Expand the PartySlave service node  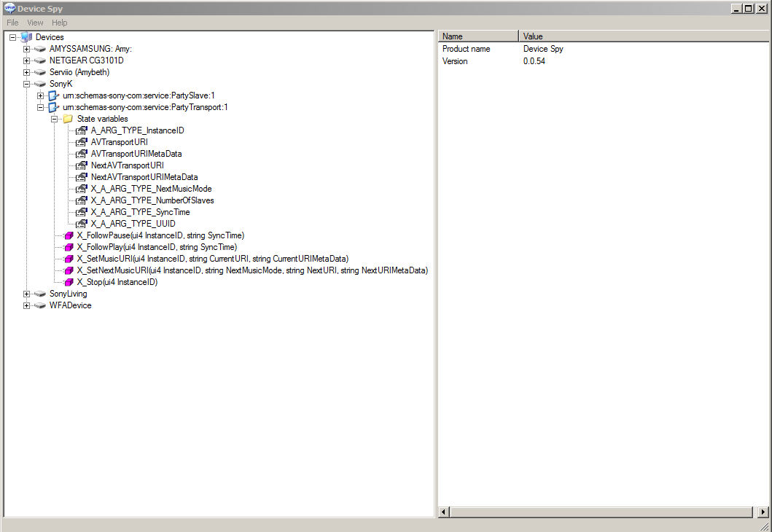point(41,95)
